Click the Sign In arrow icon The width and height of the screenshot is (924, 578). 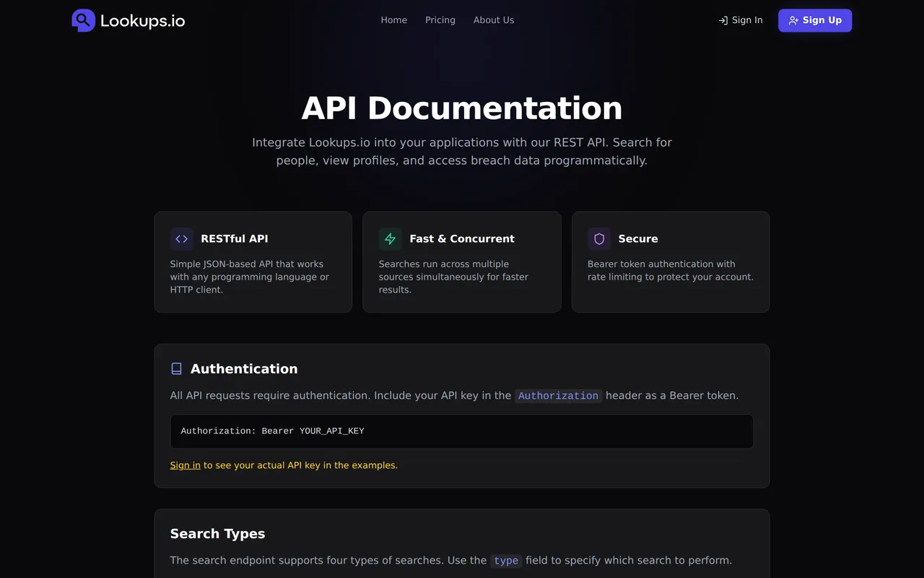(x=723, y=20)
